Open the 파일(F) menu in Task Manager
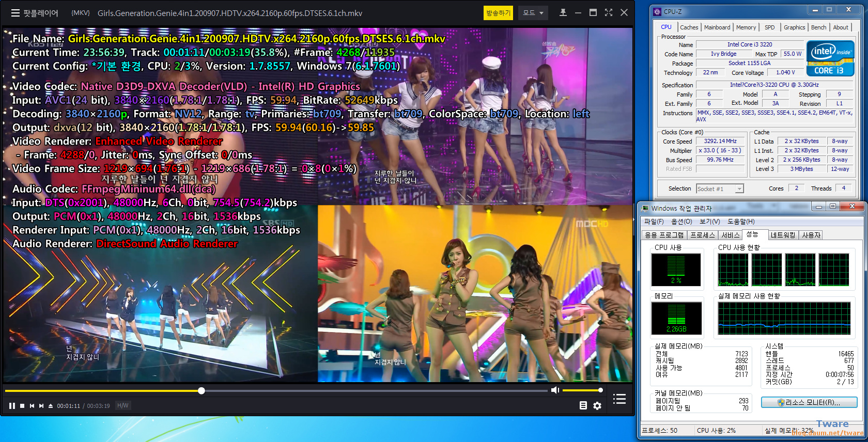This screenshot has height=442, width=868. pos(654,222)
